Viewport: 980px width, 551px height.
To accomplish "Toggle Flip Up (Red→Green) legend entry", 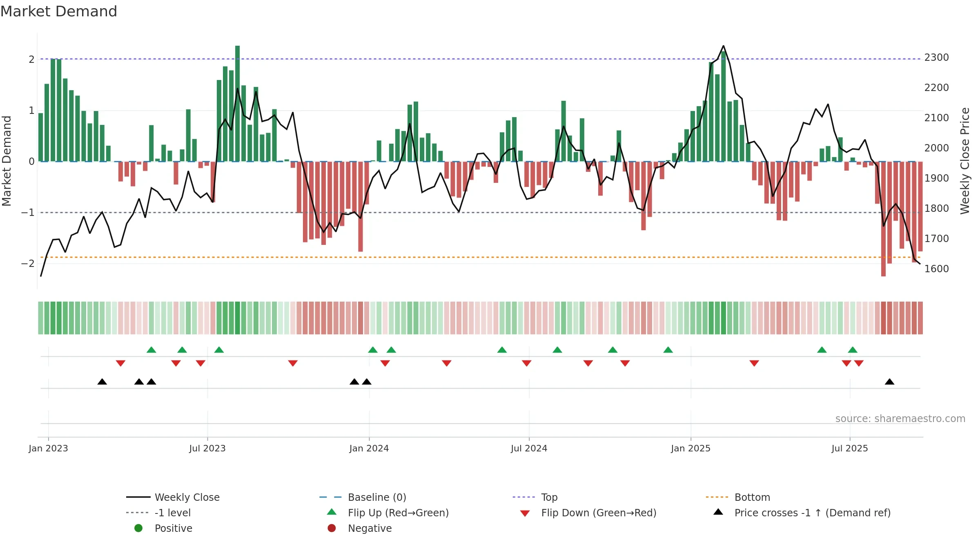I will coord(388,513).
